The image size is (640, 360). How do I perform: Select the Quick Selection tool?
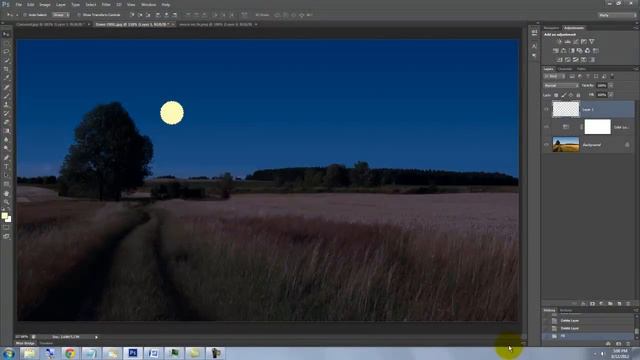tap(6, 60)
